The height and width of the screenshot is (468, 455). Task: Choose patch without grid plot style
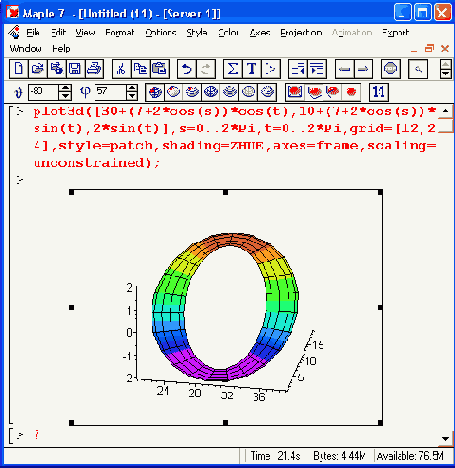[173, 92]
